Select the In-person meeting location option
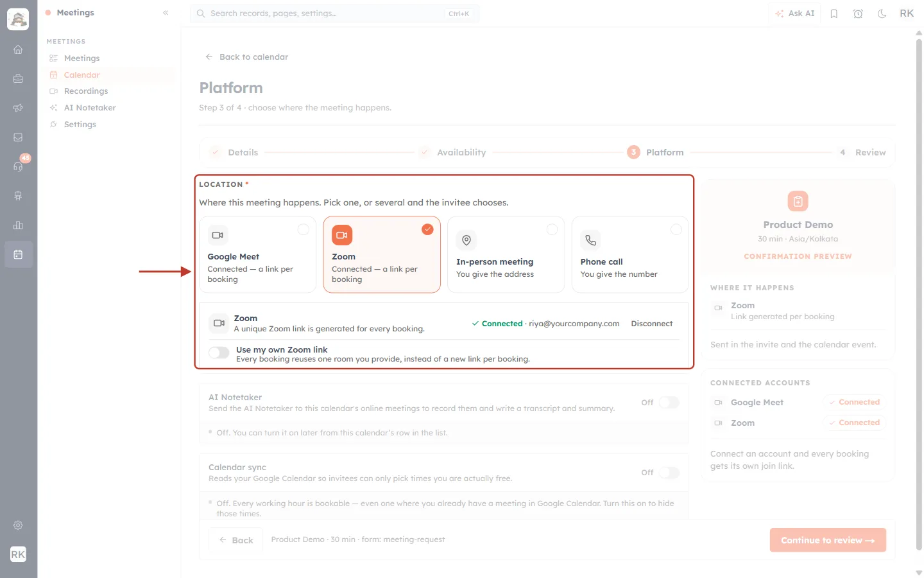924x578 pixels. (506, 254)
